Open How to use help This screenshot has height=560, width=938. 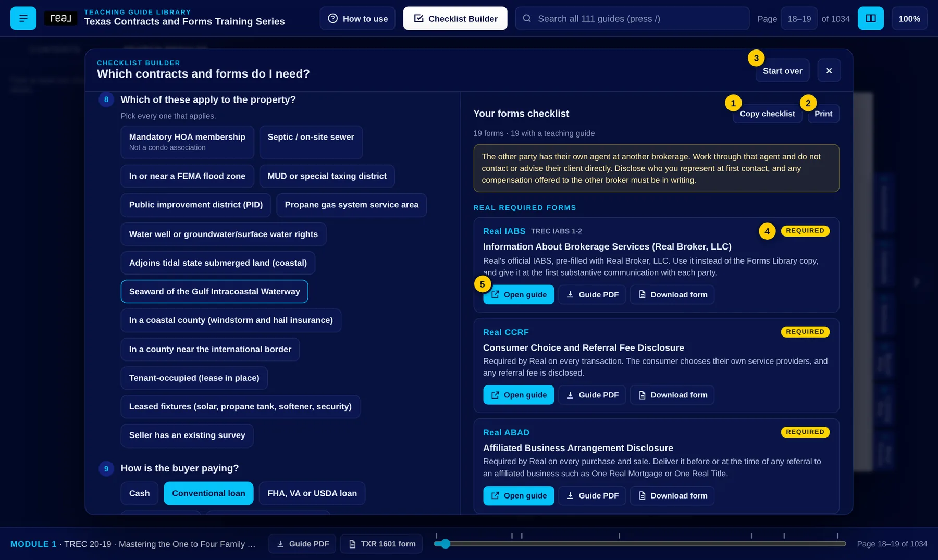click(x=357, y=18)
